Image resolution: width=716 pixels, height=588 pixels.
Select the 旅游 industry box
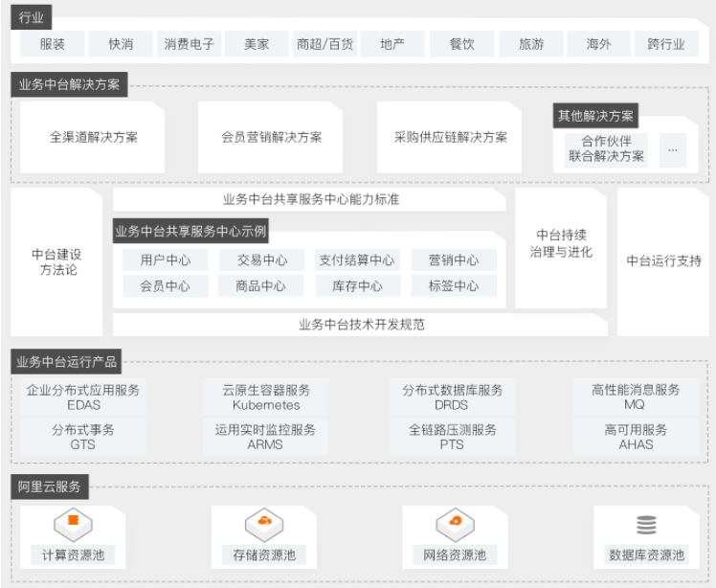531,44
